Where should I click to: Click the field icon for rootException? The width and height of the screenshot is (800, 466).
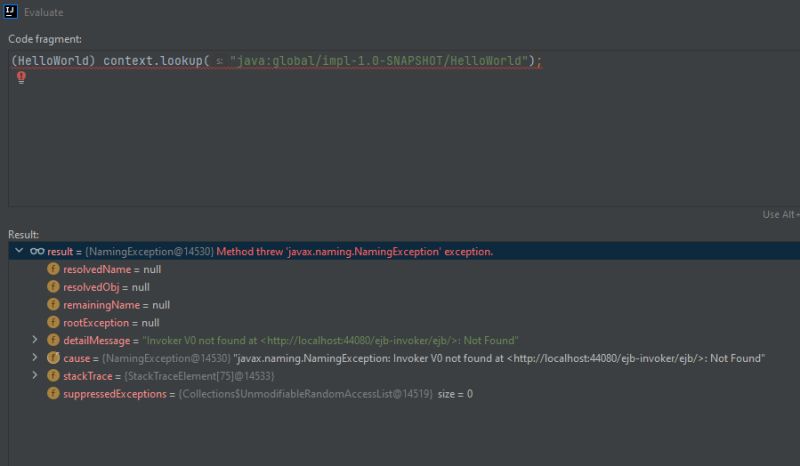point(53,323)
